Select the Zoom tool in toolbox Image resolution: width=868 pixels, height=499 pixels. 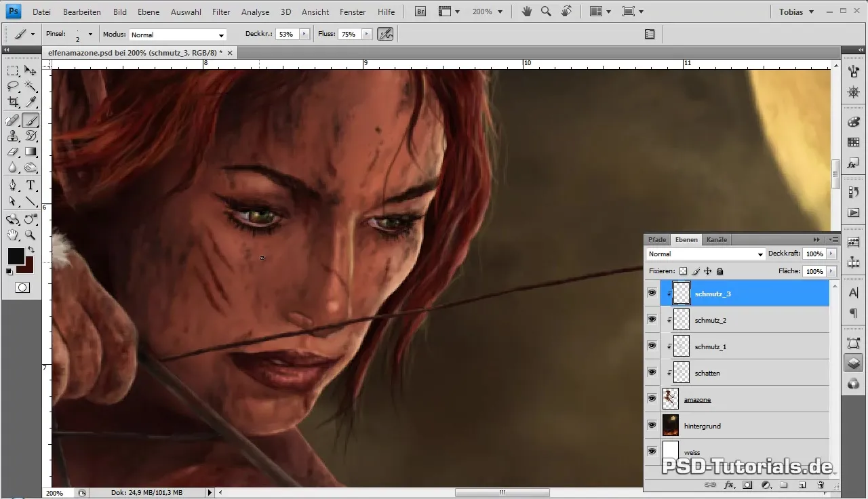[31, 235]
